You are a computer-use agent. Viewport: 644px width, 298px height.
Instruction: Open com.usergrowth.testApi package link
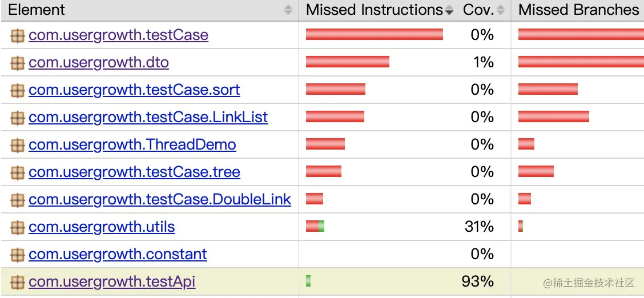point(112,282)
